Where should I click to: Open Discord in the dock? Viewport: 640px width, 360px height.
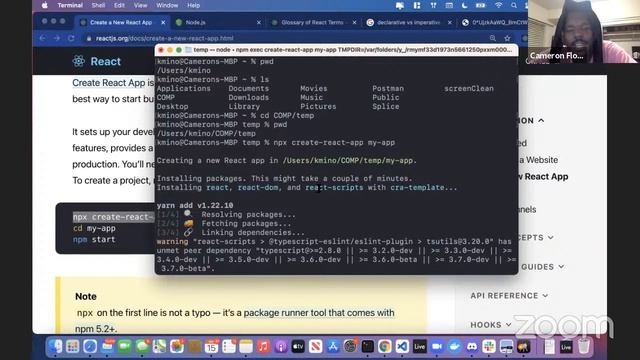471,347
